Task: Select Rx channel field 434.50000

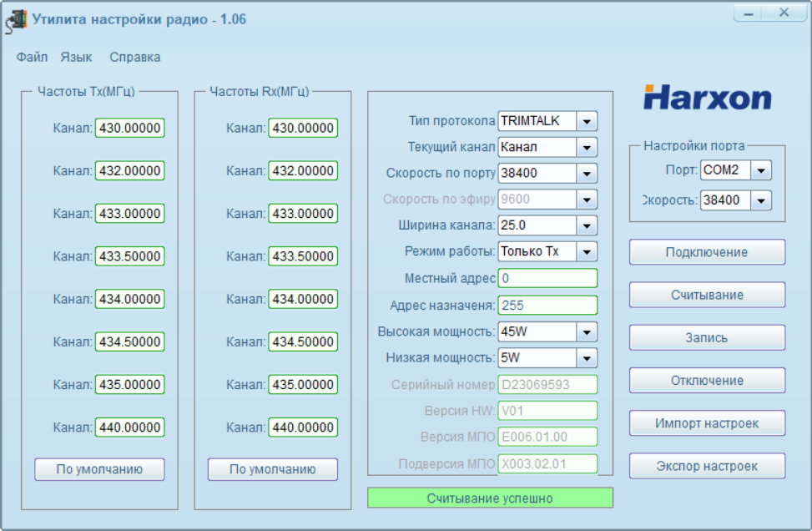Action: pos(303,341)
